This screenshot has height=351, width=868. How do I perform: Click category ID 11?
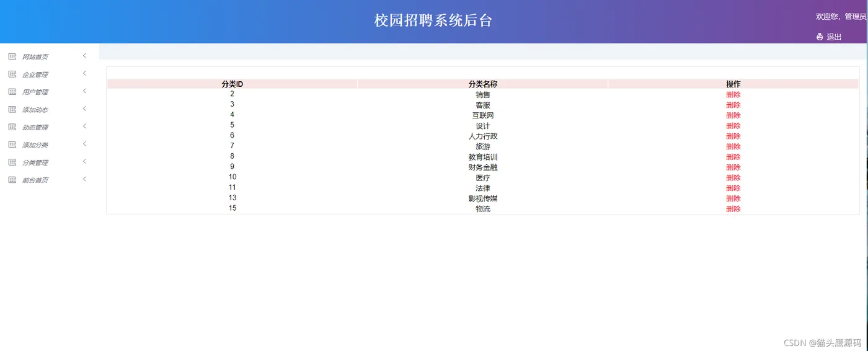click(232, 187)
